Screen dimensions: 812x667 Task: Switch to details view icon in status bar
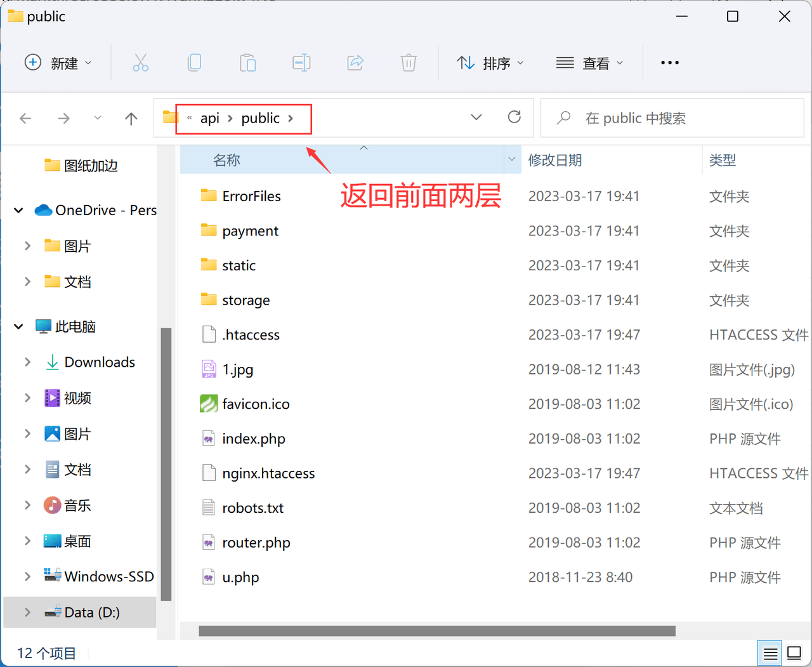[770, 653]
